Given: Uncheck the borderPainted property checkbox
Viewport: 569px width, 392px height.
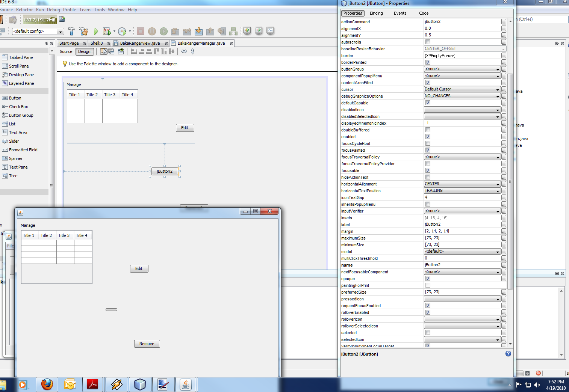Looking at the screenshot, I should point(427,62).
